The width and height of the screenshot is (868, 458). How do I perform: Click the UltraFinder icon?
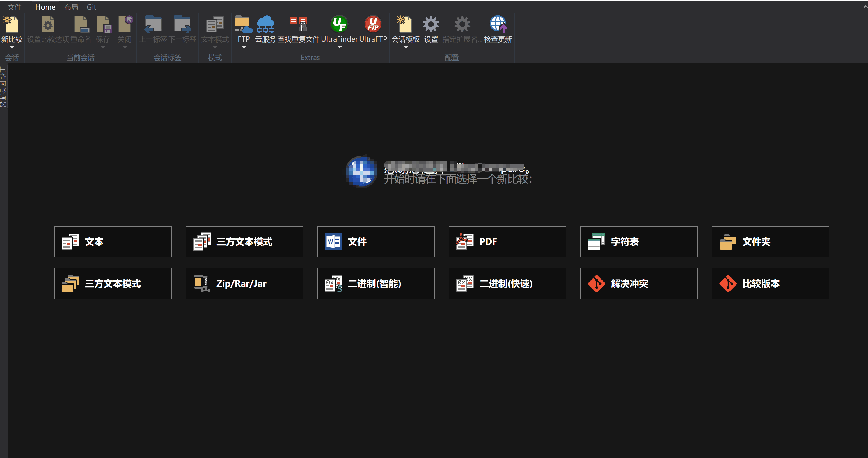(x=339, y=24)
